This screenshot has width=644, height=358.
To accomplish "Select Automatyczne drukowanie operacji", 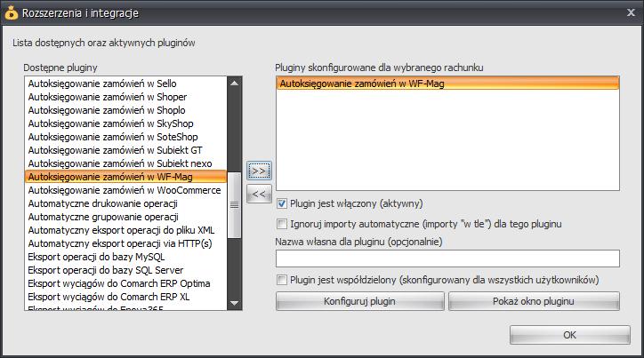I will (125, 203).
